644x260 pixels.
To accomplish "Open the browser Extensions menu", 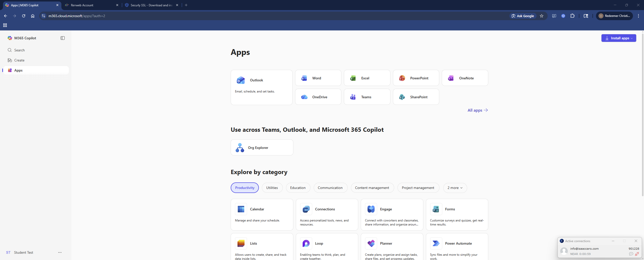I will [x=572, y=16].
